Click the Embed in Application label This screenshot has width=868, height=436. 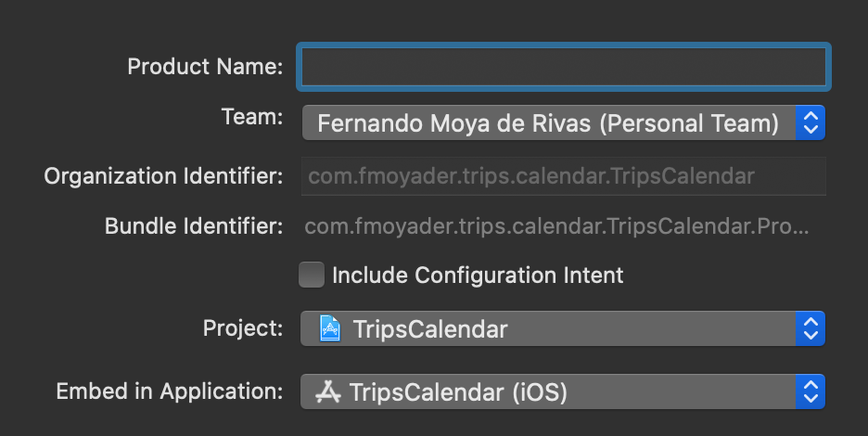[170, 391]
